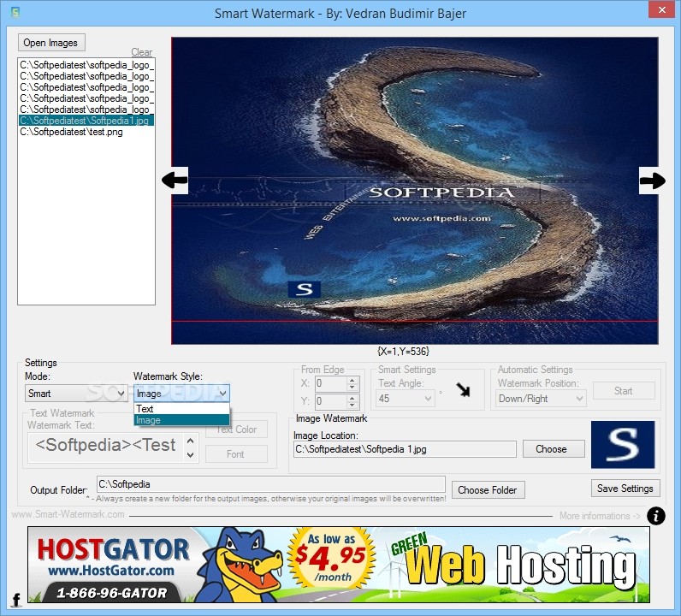The height and width of the screenshot is (616, 681).
Task: Open www.Smart-Watermark.com link
Action: (68, 514)
